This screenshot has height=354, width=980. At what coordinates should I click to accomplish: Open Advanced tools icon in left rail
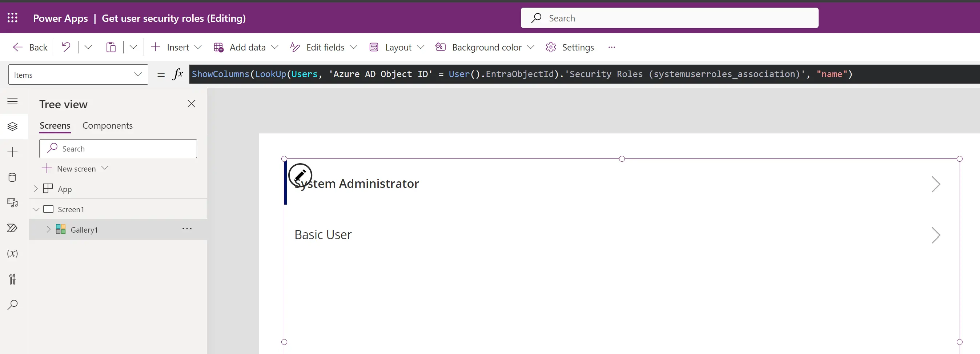tap(12, 279)
